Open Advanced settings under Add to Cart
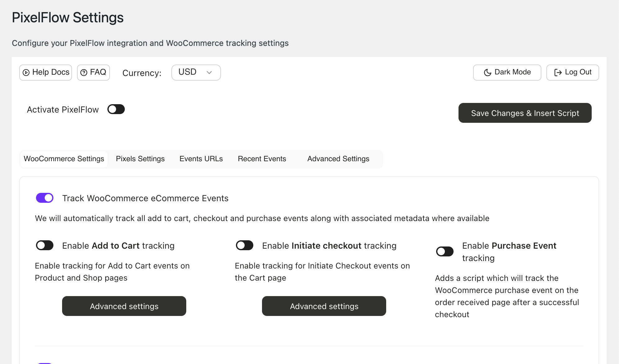This screenshot has height=364, width=619. click(x=124, y=306)
